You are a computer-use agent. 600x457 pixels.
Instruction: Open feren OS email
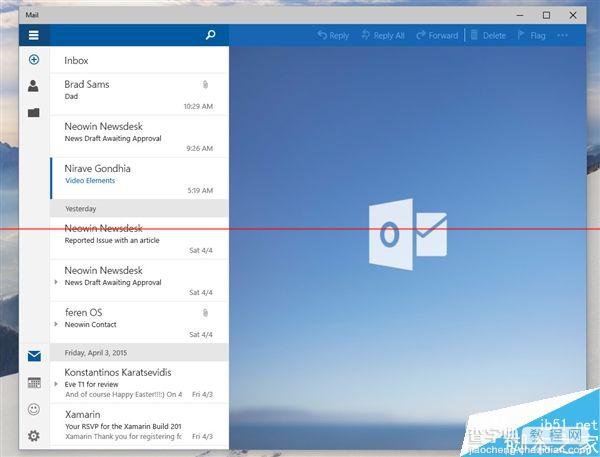139,322
